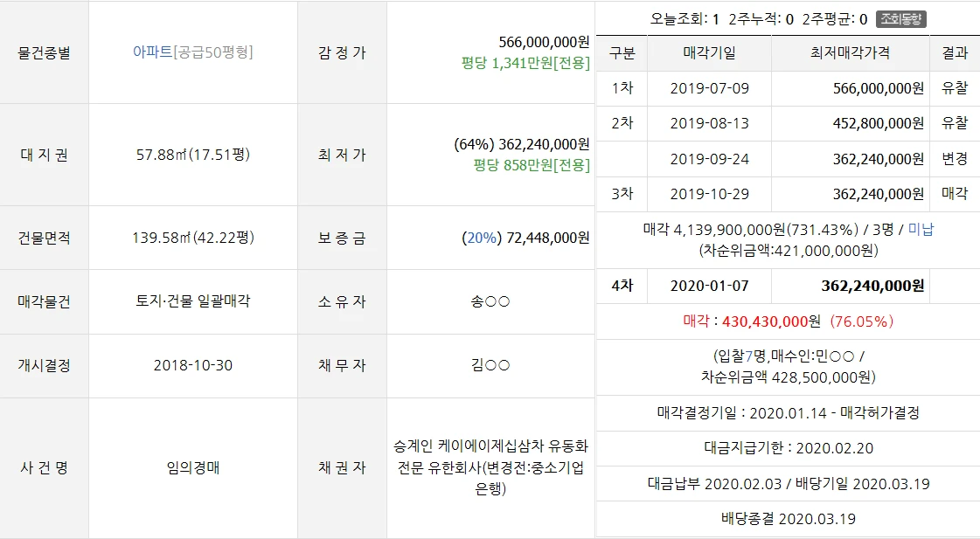
Task: Select the 최저매각가격 column header
Action: click(x=851, y=53)
